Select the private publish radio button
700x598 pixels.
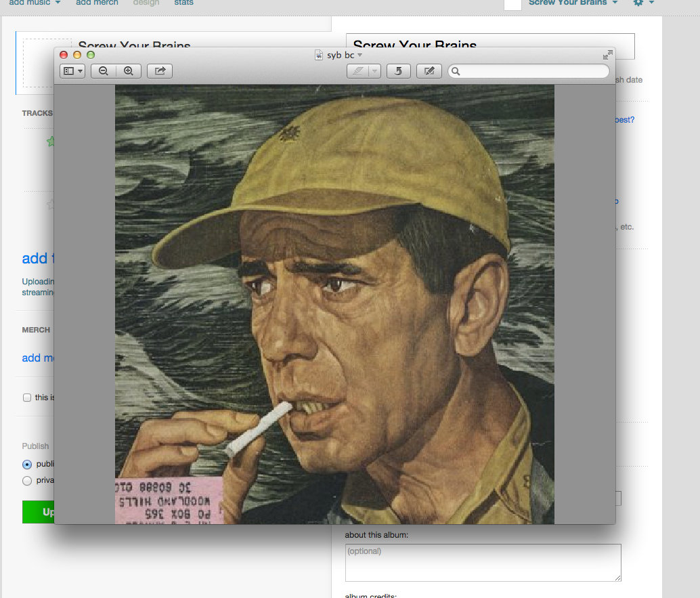tap(27, 481)
